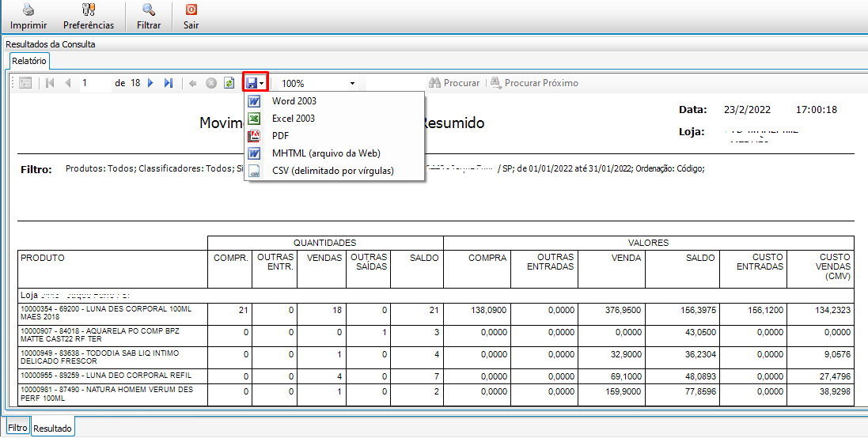Refresh the report

point(229,83)
